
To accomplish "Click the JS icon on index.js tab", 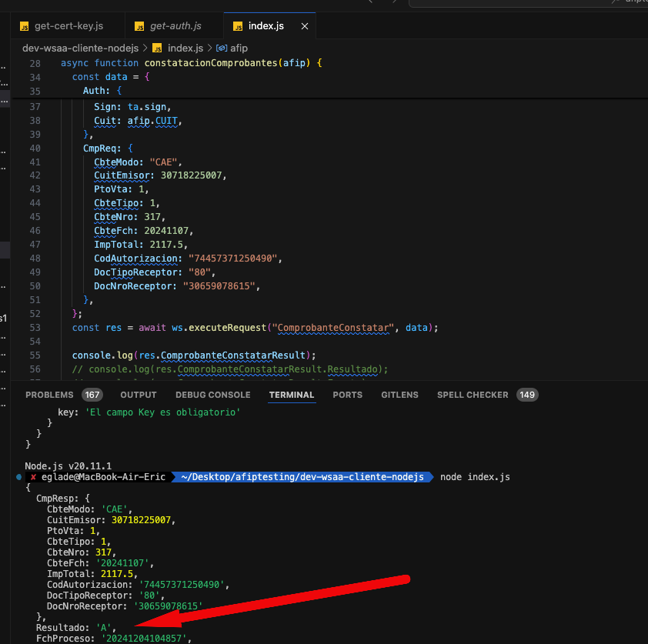I will tap(236, 26).
